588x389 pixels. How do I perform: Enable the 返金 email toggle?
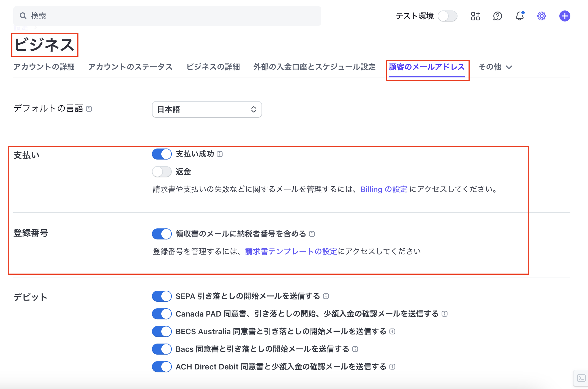pos(162,172)
